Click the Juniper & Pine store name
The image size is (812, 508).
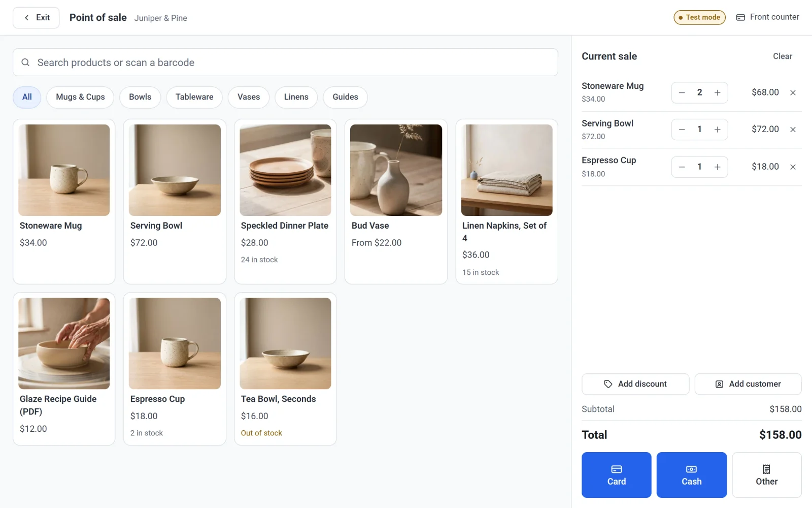coord(161,18)
